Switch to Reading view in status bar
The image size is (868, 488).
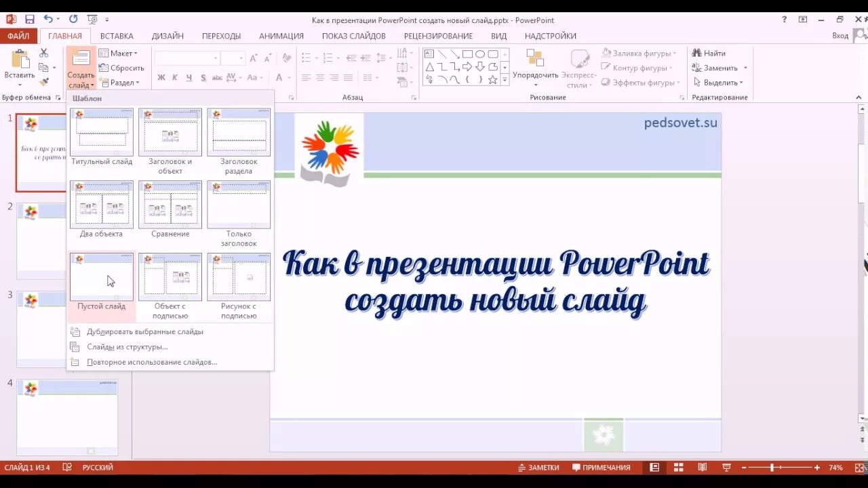(x=703, y=468)
